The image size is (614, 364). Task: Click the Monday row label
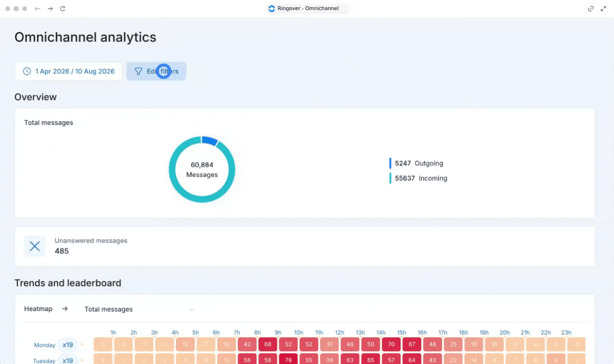pos(44,345)
